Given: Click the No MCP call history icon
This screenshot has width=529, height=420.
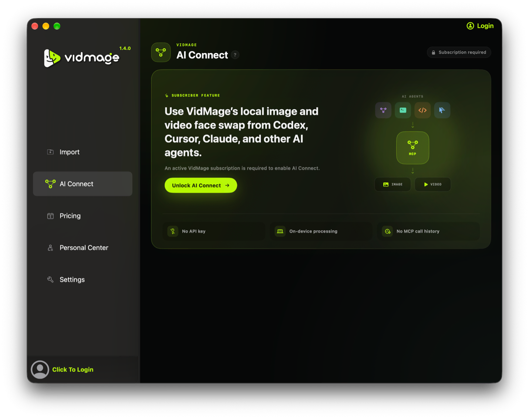Looking at the screenshot, I should coord(387,231).
